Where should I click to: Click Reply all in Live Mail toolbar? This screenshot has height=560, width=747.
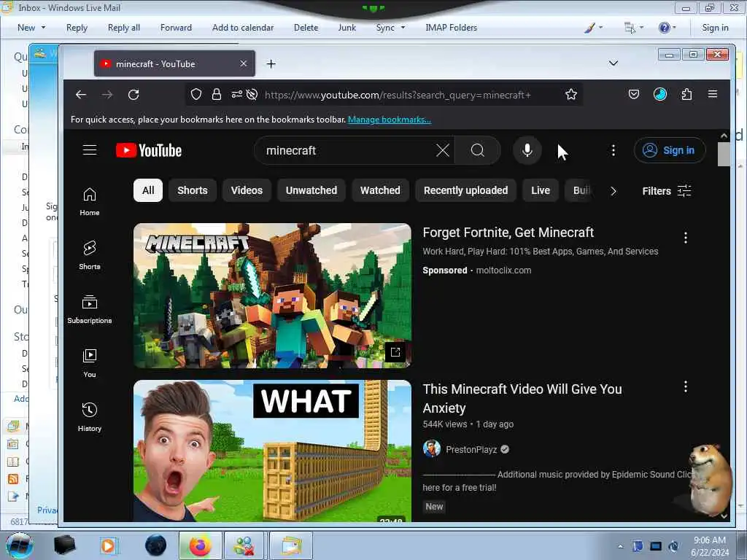[124, 28]
